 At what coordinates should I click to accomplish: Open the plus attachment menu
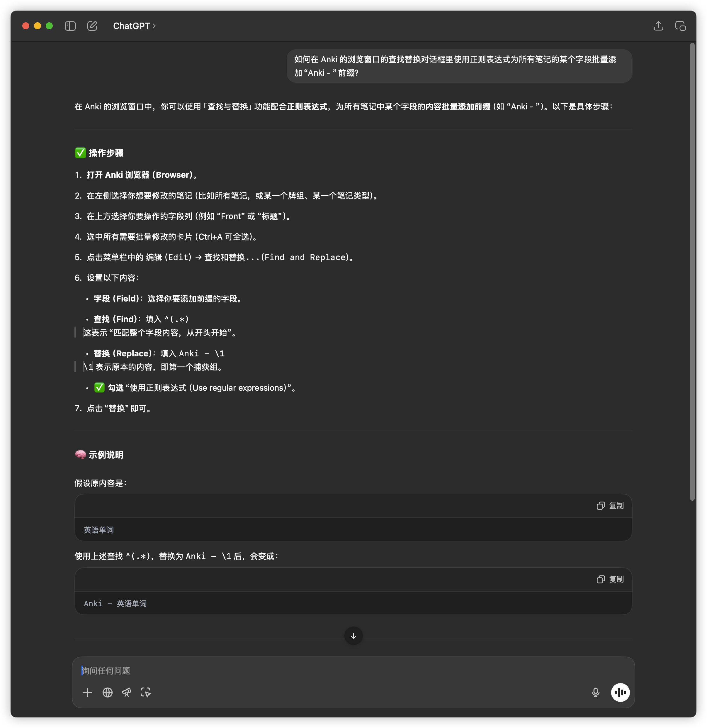tap(87, 692)
